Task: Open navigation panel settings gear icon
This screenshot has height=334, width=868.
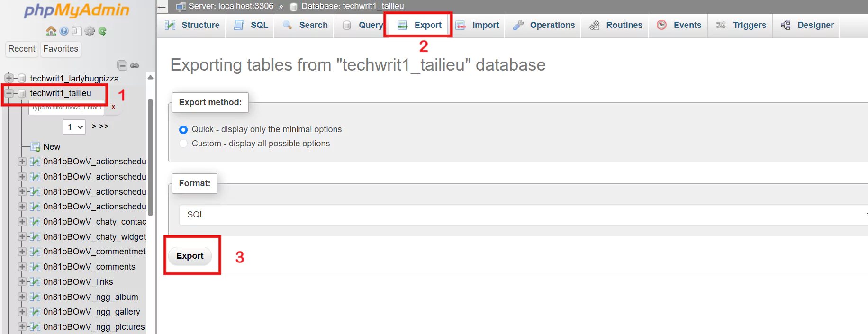Action: click(x=90, y=31)
